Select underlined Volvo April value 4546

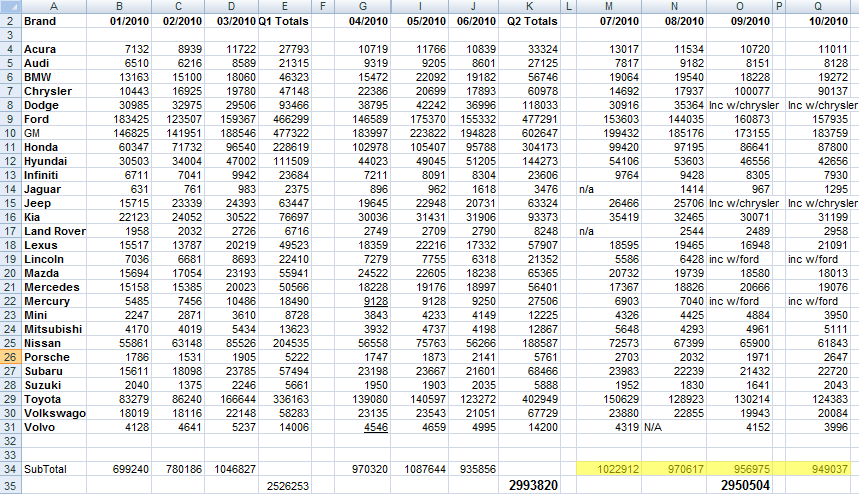[x=363, y=427]
